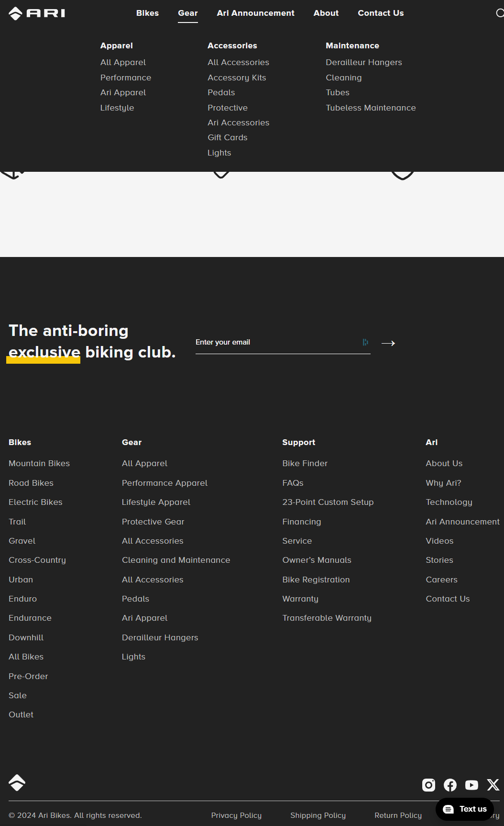Open Bike Finder support link
504x826 pixels.
[x=305, y=463]
